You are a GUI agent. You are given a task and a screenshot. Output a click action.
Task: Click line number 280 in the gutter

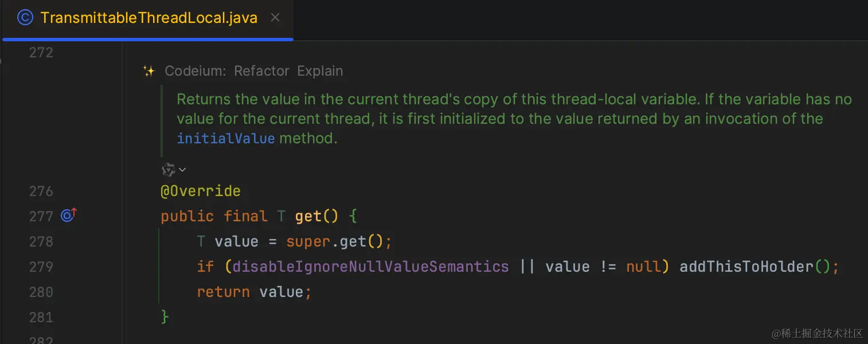point(41,292)
